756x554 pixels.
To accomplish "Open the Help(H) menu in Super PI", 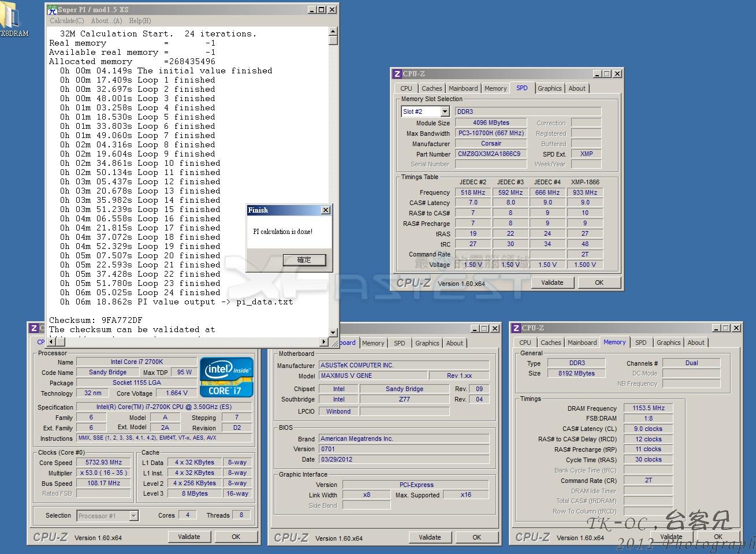I will click(140, 21).
